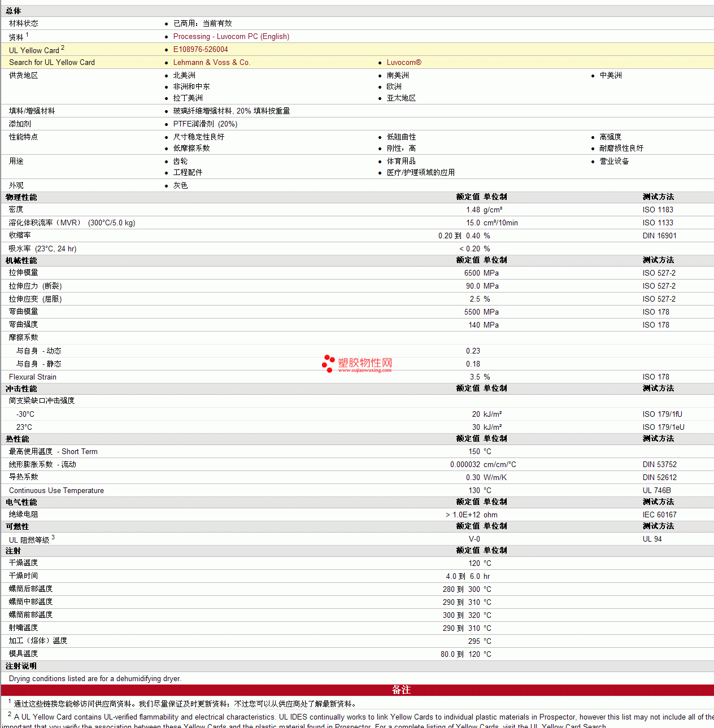This screenshot has width=714, height=728.
Task: Select the 最高使用温度 - Short Term label
Action: [x=53, y=451]
